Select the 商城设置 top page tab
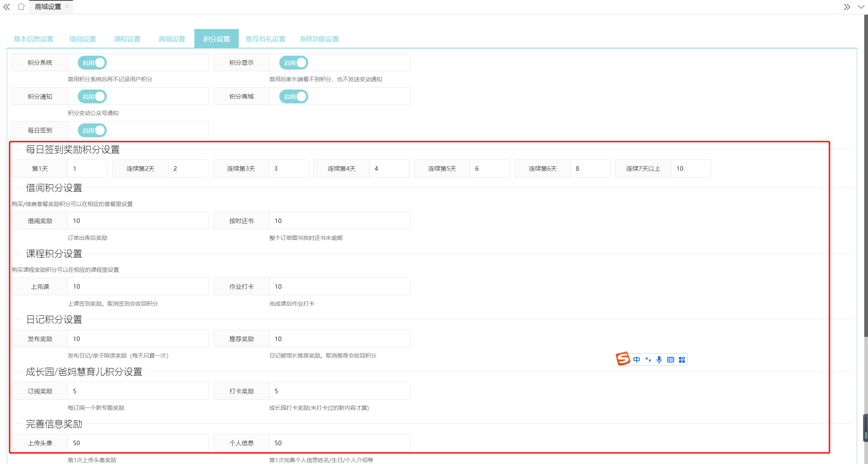The height and width of the screenshot is (464, 868). tap(48, 7)
